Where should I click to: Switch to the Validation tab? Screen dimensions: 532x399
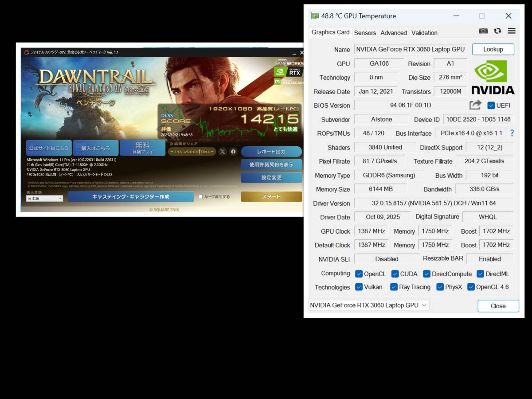tap(424, 33)
